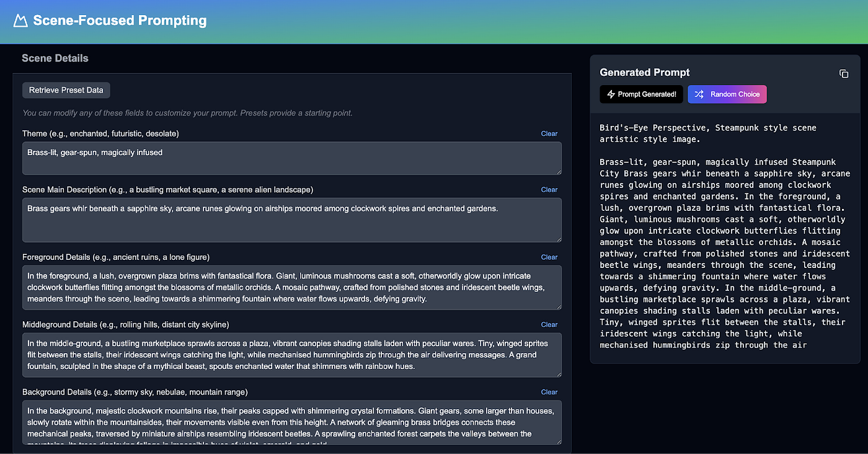Focus the Theme text area

click(x=292, y=158)
